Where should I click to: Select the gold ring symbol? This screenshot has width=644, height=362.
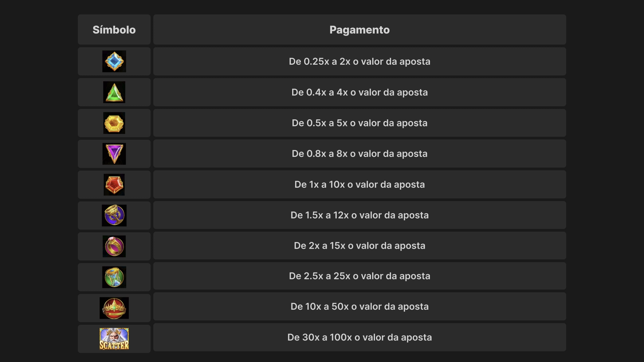[x=114, y=246]
